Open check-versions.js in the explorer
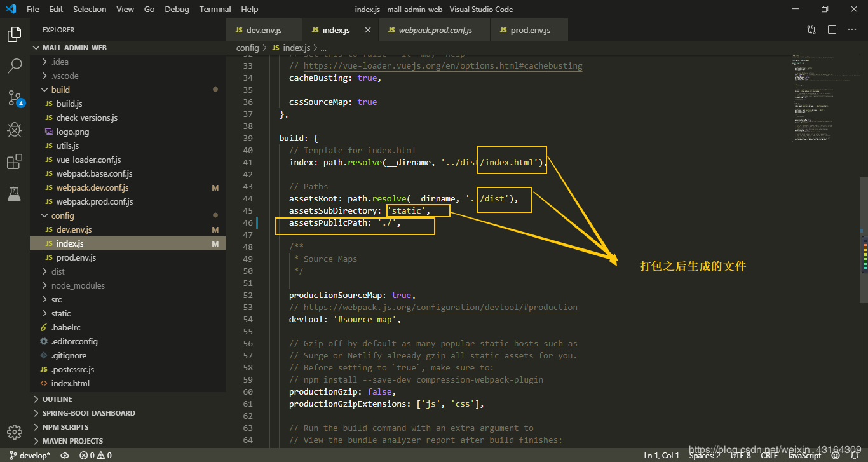Screen dimensions: 868x462 click(x=128, y=118)
